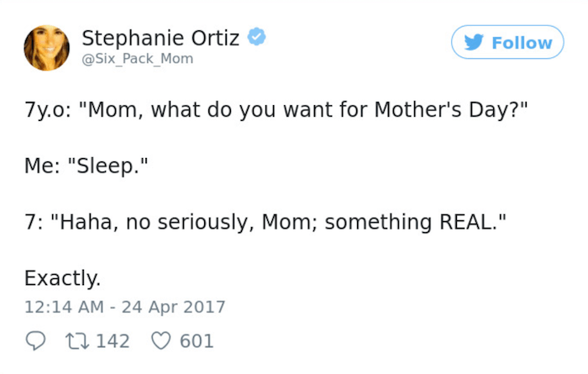This screenshot has height=374, width=588.
Task: Open the Stephanie Ortiz display name link
Action: tap(160, 38)
